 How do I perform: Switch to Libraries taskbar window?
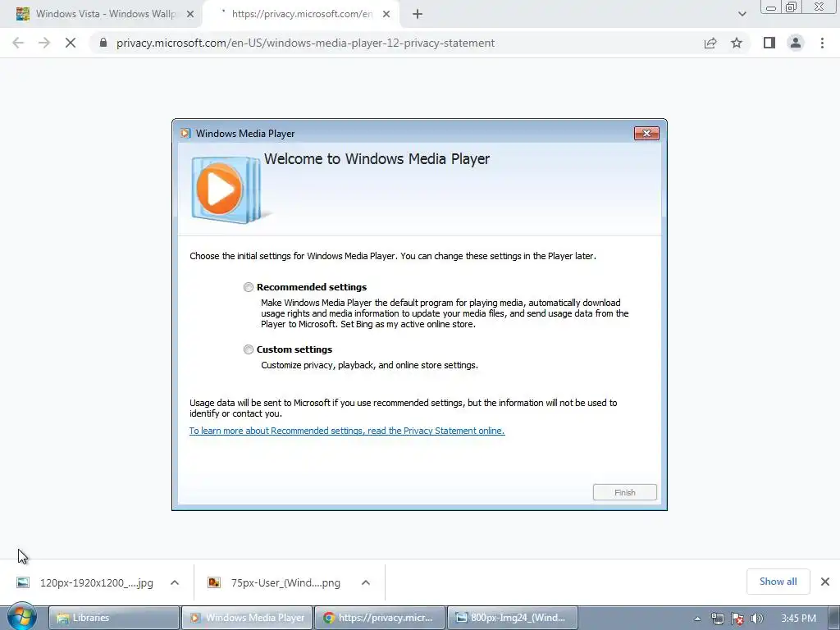[x=113, y=618]
